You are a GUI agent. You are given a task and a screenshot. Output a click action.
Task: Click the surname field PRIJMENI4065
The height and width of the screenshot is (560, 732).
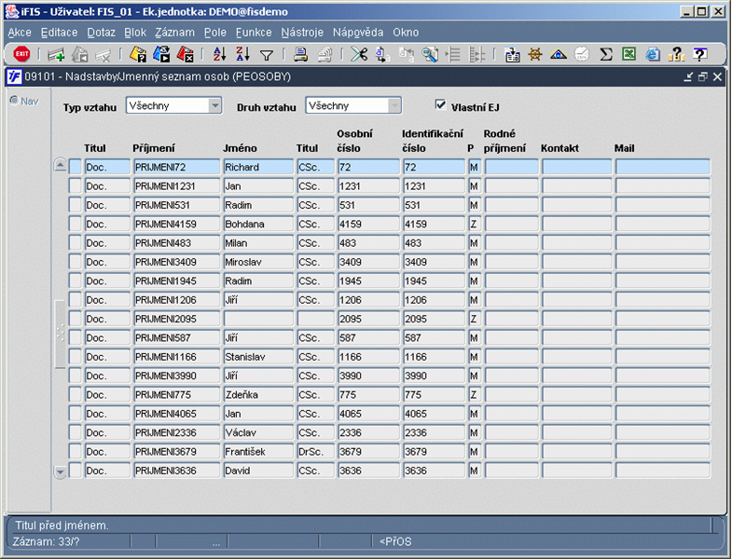pyautogui.click(x=176, y=414)
